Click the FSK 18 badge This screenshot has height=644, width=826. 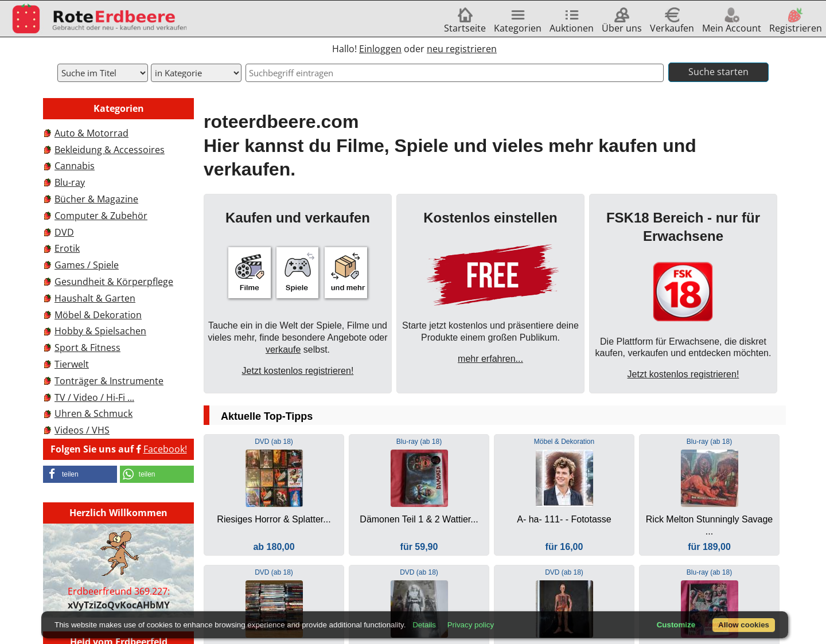(x=683, y=291)
